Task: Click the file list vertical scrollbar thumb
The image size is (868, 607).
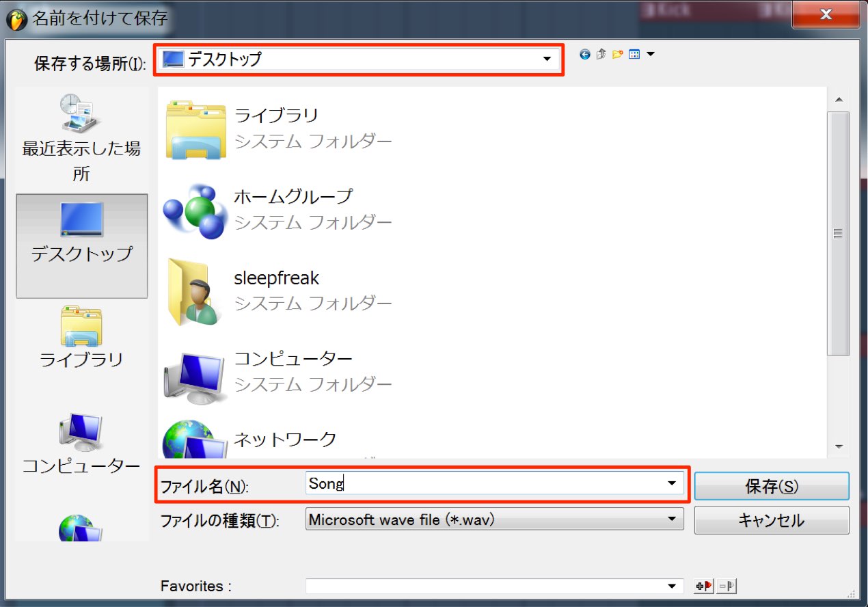Action: coord(839,234)
